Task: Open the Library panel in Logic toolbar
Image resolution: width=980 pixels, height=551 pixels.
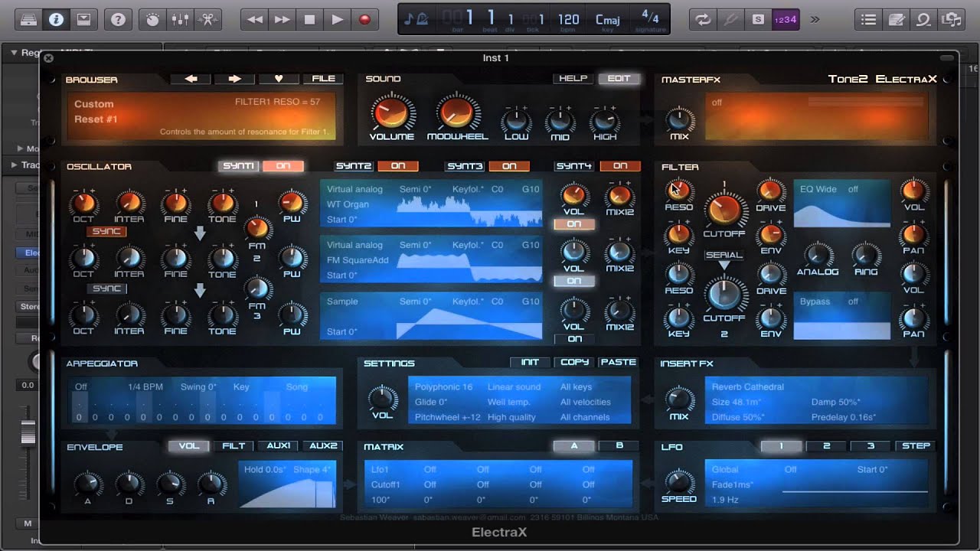Action: pos(29,19)
